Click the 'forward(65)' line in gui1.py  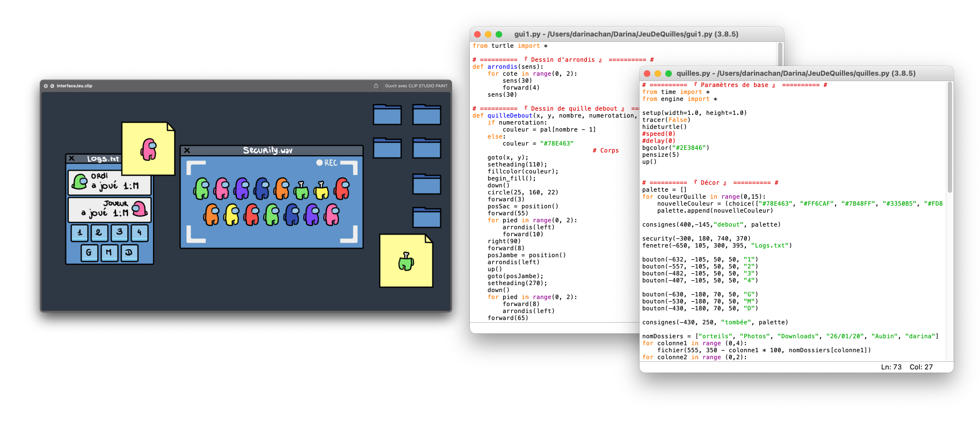tap(508, 318)
